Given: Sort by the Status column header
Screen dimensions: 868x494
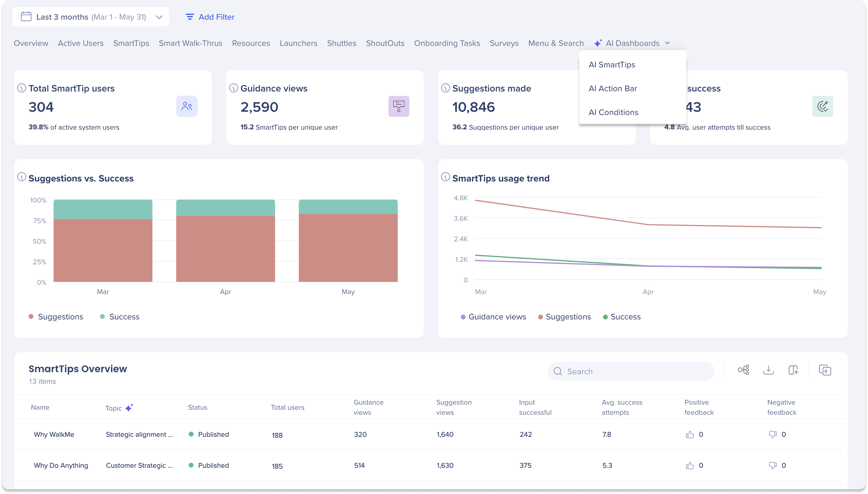Looking at the screenshot, I should pos(198,407).
